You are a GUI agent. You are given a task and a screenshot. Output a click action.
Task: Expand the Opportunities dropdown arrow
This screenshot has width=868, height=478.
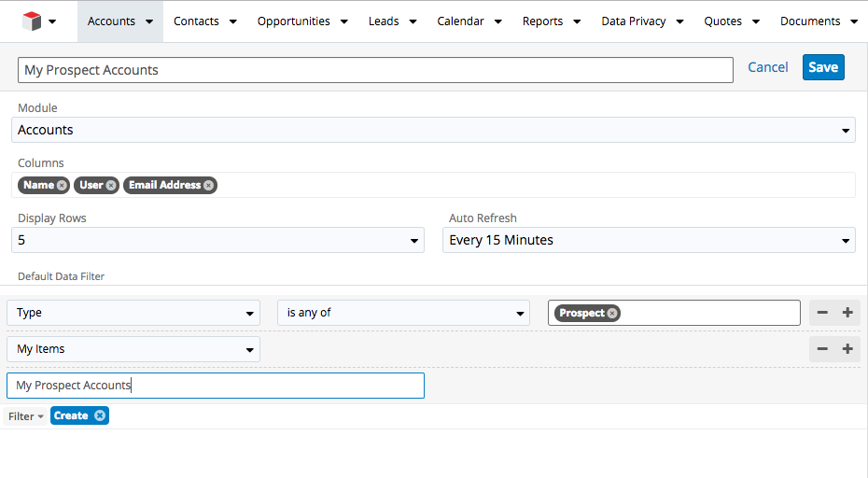tap(344, 21)
